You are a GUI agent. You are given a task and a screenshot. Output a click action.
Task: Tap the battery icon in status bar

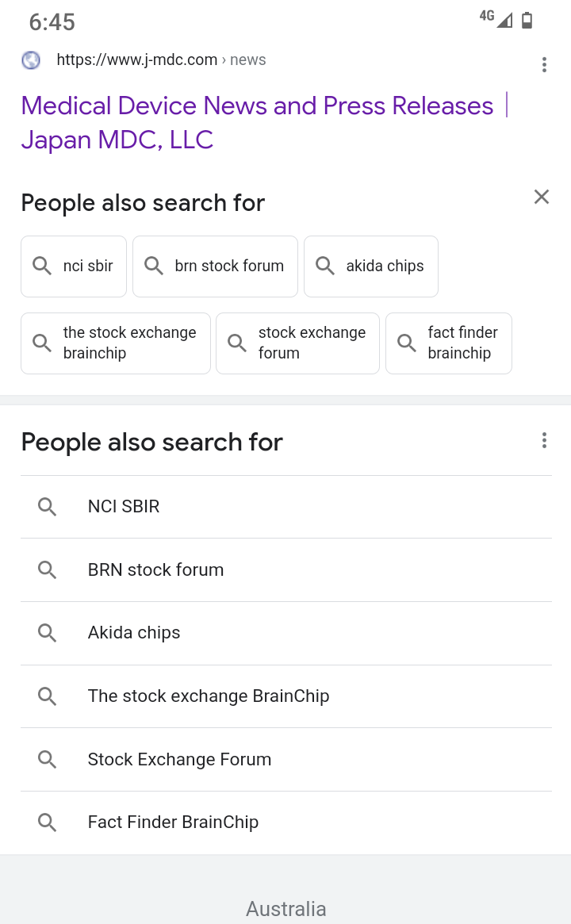[527, 20]
